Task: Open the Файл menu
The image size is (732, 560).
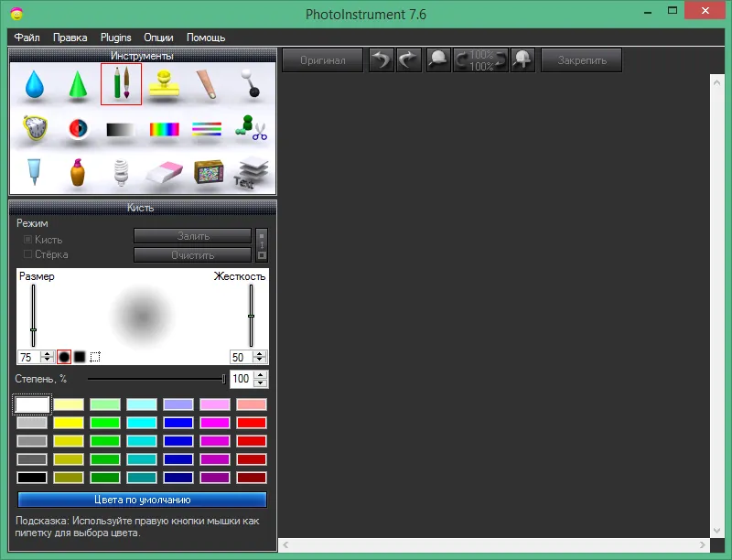Action: [x=27, y=38]
